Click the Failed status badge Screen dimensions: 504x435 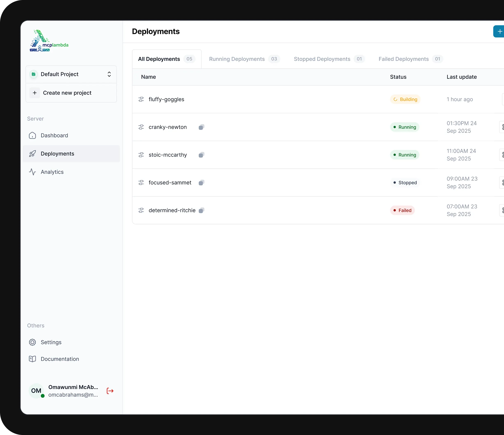(x=402, y=210)
